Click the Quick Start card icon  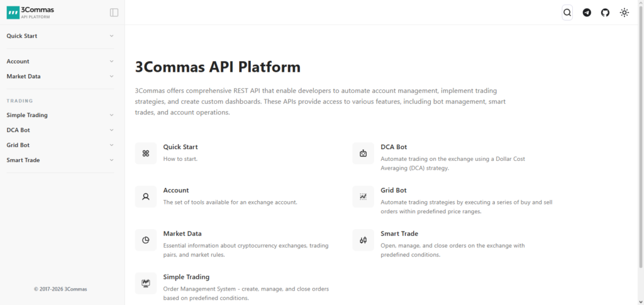[x=146, y=153]
